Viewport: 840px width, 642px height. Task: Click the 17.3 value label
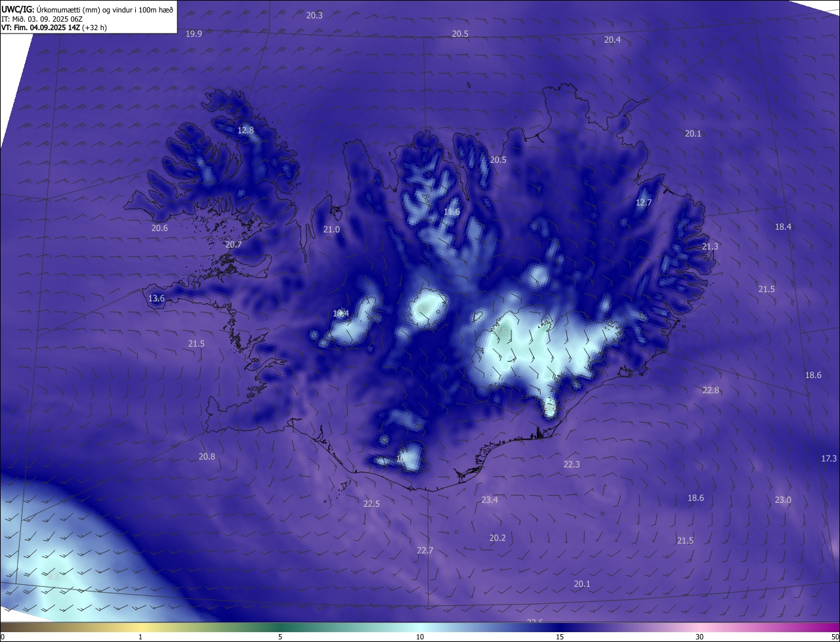coord(829,458)
